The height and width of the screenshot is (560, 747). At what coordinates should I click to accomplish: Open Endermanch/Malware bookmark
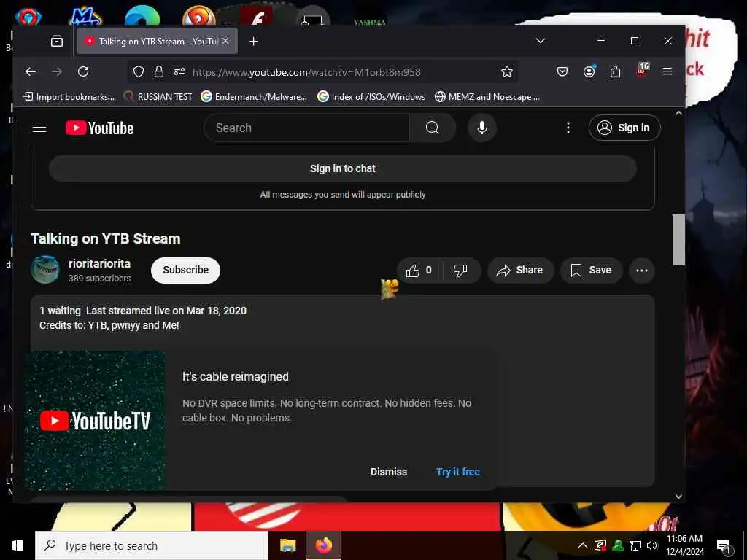254,97
